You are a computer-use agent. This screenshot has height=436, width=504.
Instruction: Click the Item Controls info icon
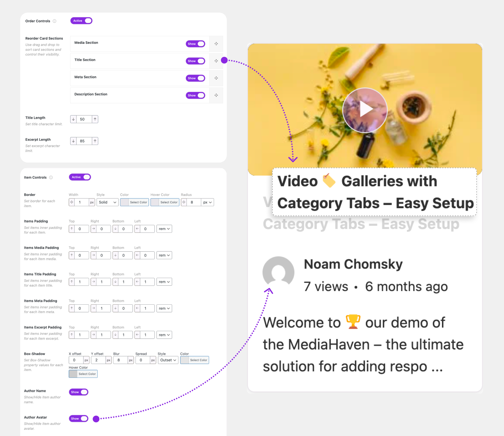(x=51, y=177)
